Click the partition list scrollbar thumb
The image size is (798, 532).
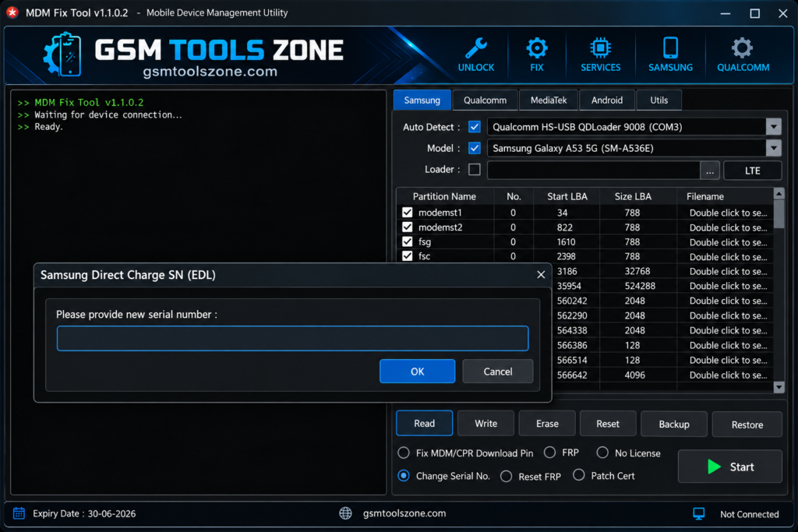[x=779, y=213]
